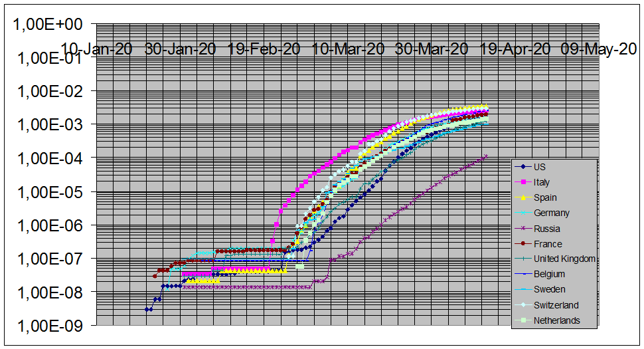The image size is (644, 349).
Task: Click the pink Italy legend marker
Action: pyautogui.click(x=523, y=182)
